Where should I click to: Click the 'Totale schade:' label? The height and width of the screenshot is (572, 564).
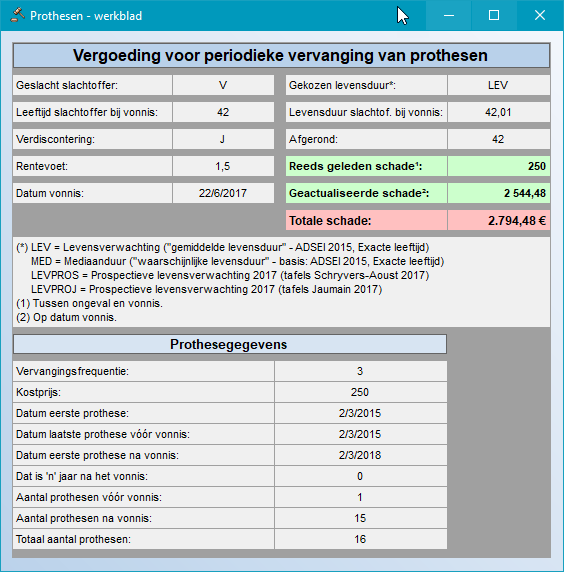click(x=366, y=220)
